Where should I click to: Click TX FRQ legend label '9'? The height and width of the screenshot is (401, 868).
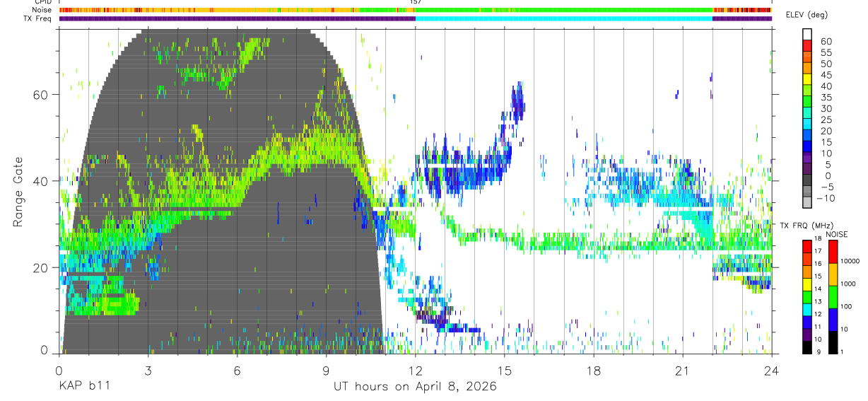pos(818,352)
